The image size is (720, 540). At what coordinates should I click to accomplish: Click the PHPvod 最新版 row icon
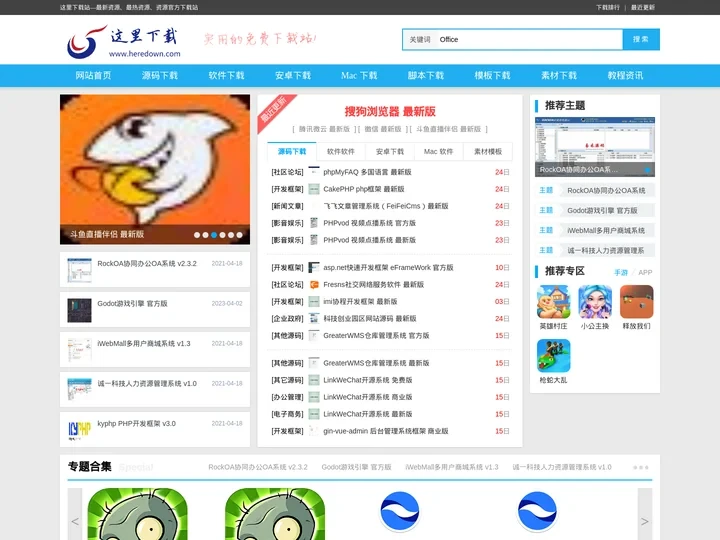(314, 240)
